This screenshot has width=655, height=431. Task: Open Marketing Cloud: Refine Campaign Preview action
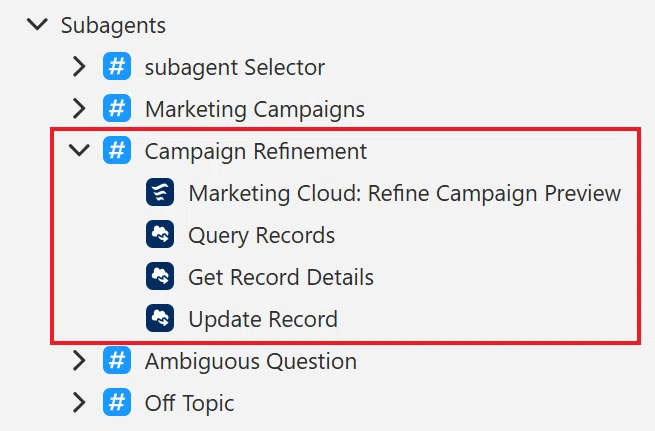tap(405, 193)
